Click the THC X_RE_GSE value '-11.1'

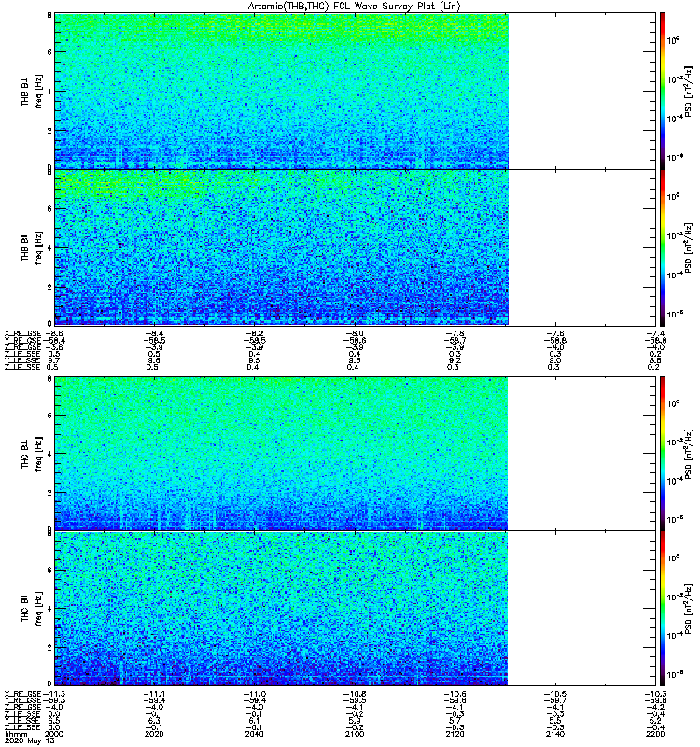tap(154, 694)
